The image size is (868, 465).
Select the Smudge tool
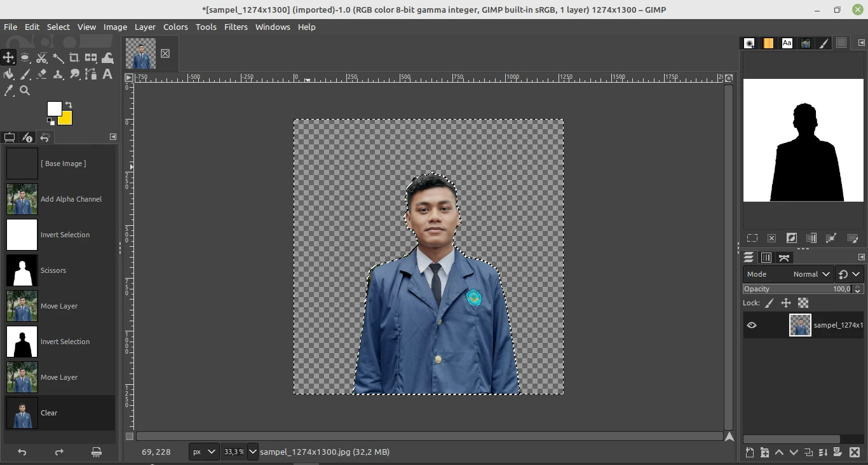coord(74,74)
